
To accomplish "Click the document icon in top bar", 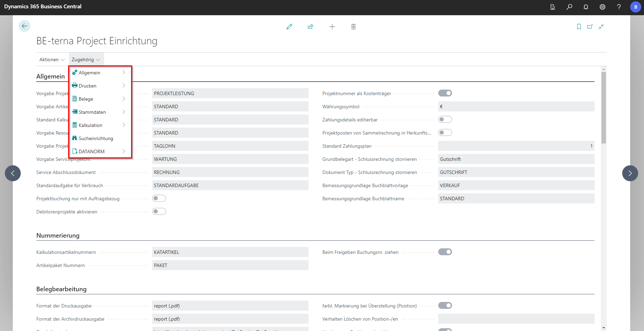I will point(553,7).
